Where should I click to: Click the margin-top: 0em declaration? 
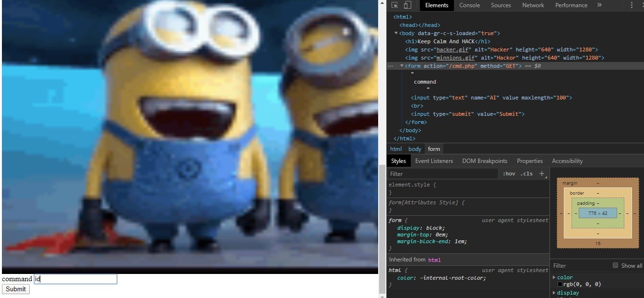[x=422, y=235]
